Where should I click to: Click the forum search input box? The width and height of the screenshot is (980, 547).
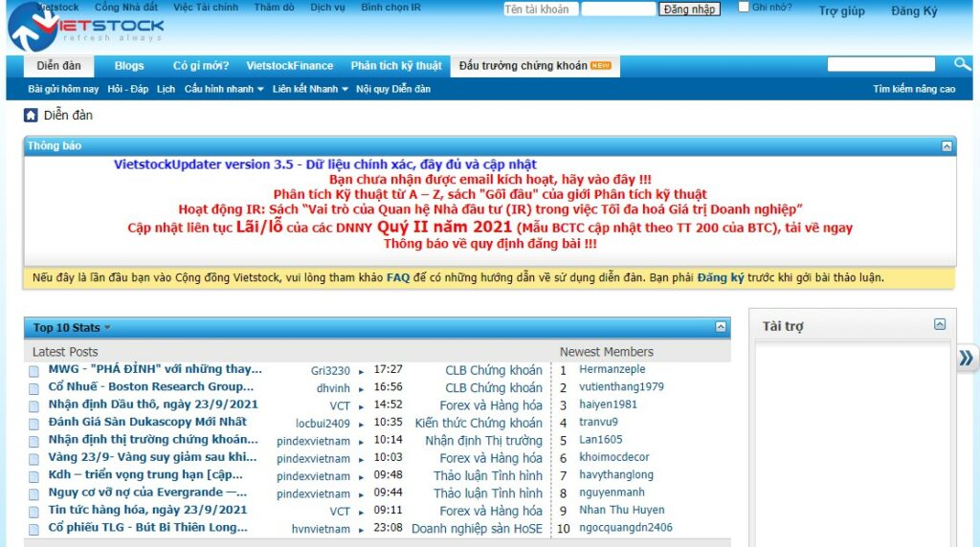(881, 64)
